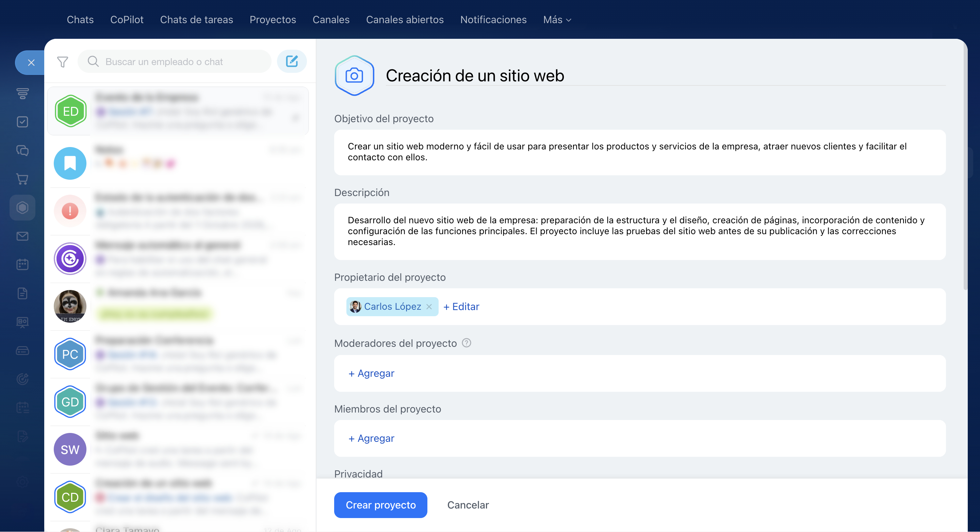Add a moderator with Agregar link

371,373
